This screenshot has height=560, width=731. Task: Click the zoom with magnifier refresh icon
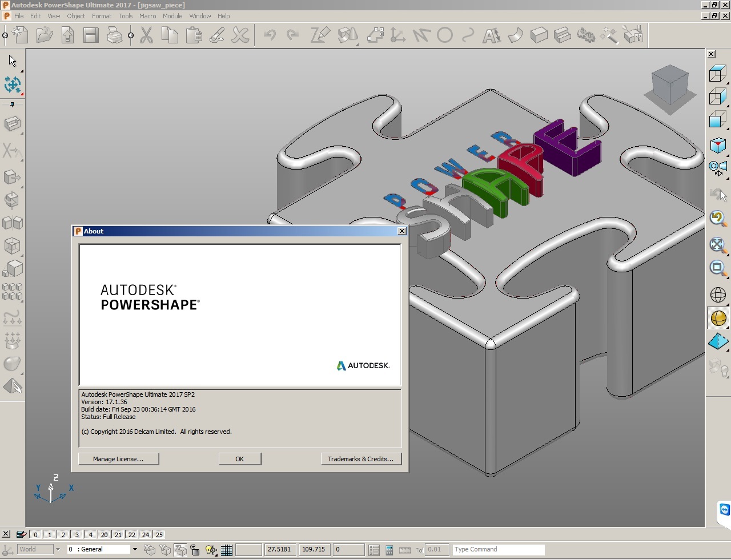pyautogui.click(x=718, y=218)
